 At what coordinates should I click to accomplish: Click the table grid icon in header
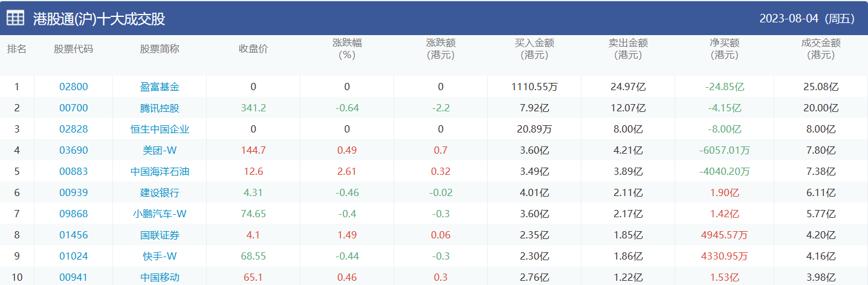point(16,18)
